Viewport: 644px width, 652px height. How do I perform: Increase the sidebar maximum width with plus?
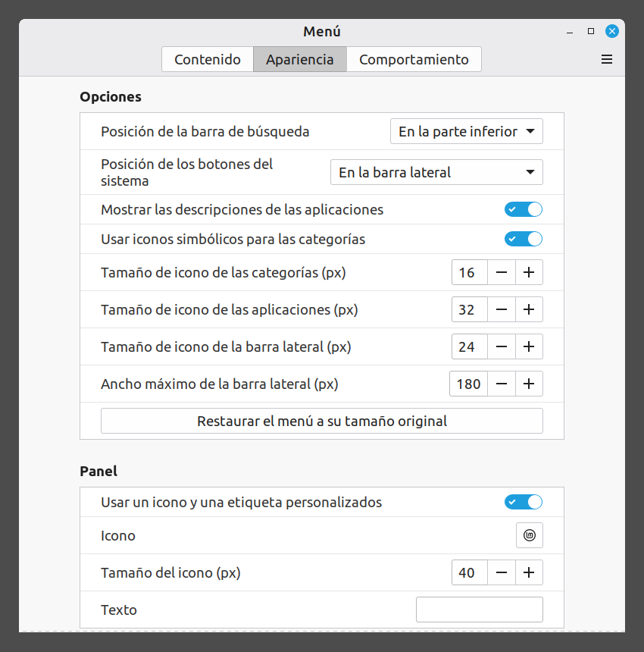tap(529, 384)
